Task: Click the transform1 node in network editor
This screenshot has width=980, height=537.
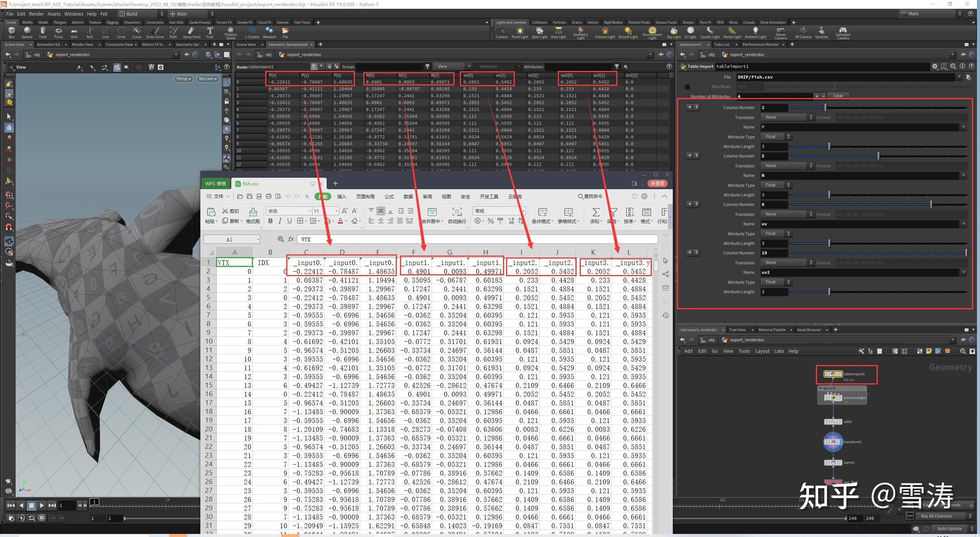Action: [833, 442]
